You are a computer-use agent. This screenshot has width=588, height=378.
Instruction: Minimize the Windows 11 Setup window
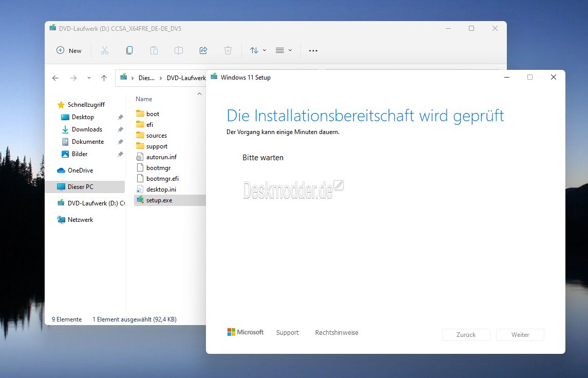[507, 77]
